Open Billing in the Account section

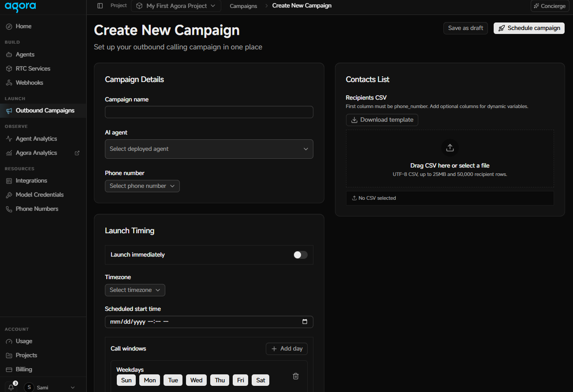click(43, 370)
